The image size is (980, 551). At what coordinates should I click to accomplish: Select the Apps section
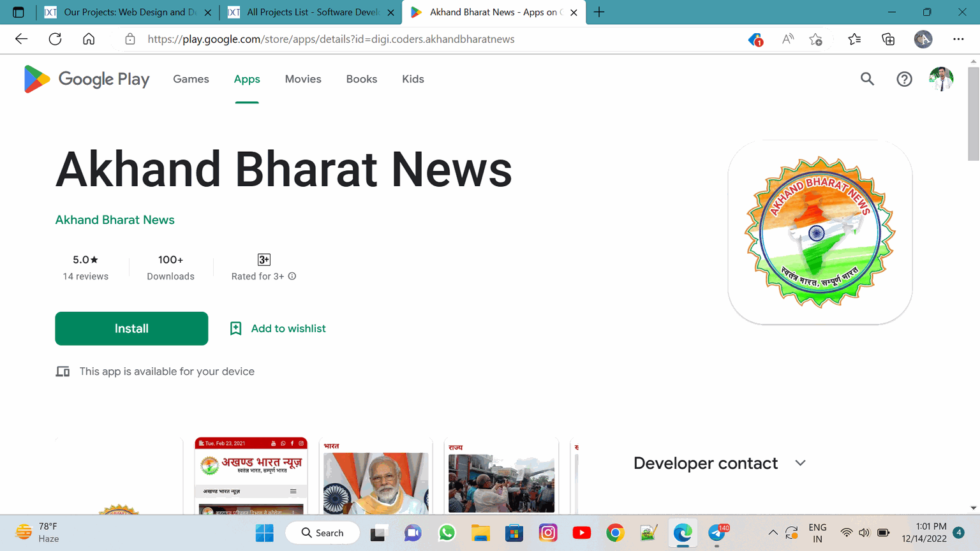(x=247, y=79)
